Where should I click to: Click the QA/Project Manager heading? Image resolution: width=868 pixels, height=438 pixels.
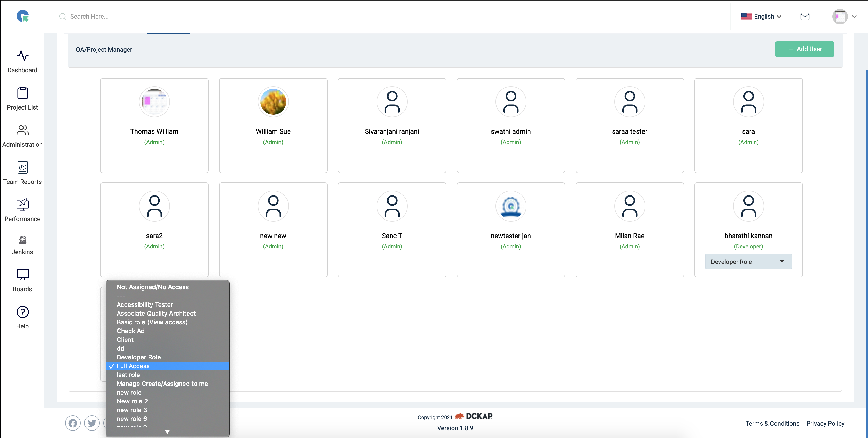104,50
